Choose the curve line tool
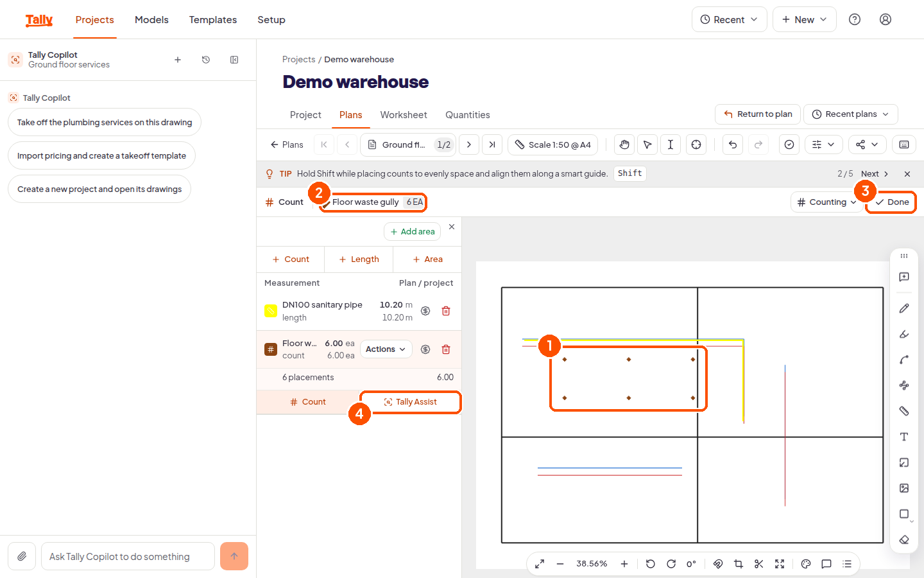The height and width of the screenshot is (578, 924). coord(904,360)
